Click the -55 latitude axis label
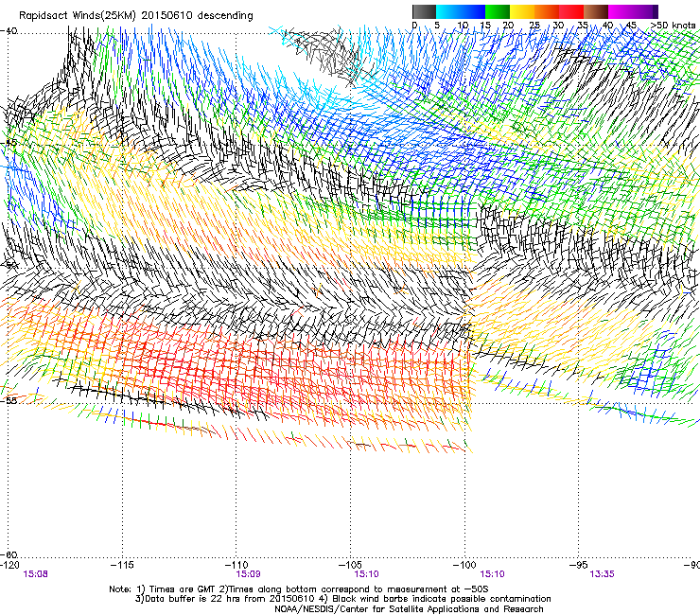700x615 pixels. tap(9, 400)
